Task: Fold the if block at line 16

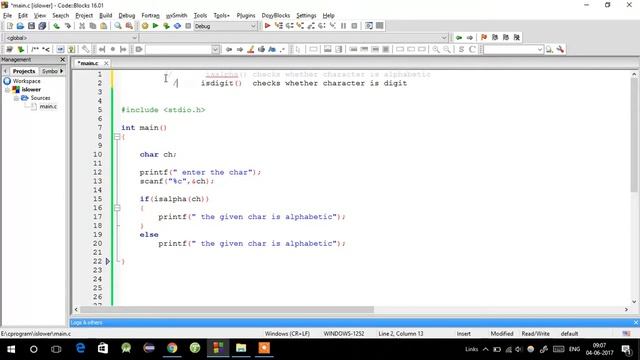Action: (x=117, y=208)
